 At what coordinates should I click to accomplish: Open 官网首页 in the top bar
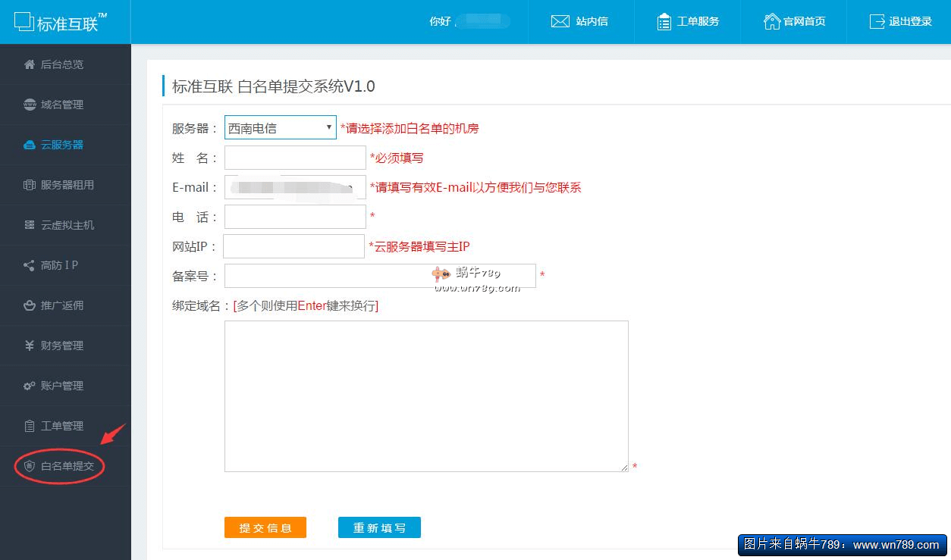(x=795, y=21)
